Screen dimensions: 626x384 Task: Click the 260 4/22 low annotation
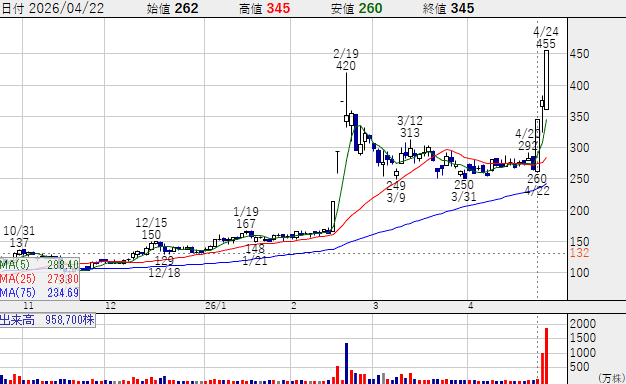coord(537,184)
